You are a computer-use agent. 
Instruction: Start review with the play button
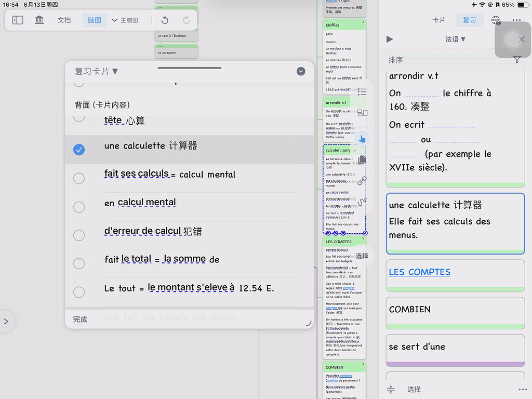point(390,39)
